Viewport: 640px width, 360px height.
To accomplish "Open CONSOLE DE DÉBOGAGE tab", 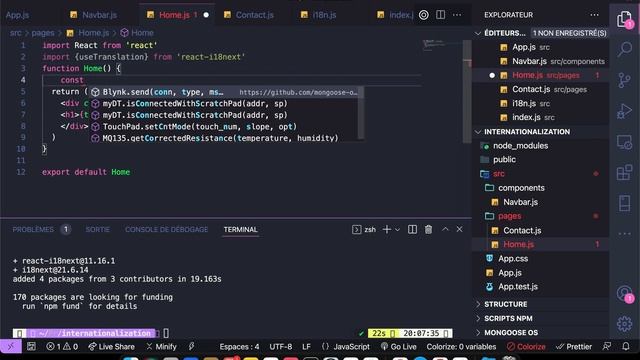I will [167, 229].
